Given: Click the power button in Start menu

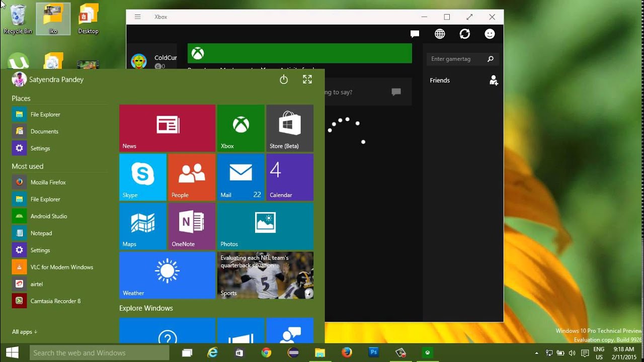Looking at the screenshot, I should tap(284, 79).
